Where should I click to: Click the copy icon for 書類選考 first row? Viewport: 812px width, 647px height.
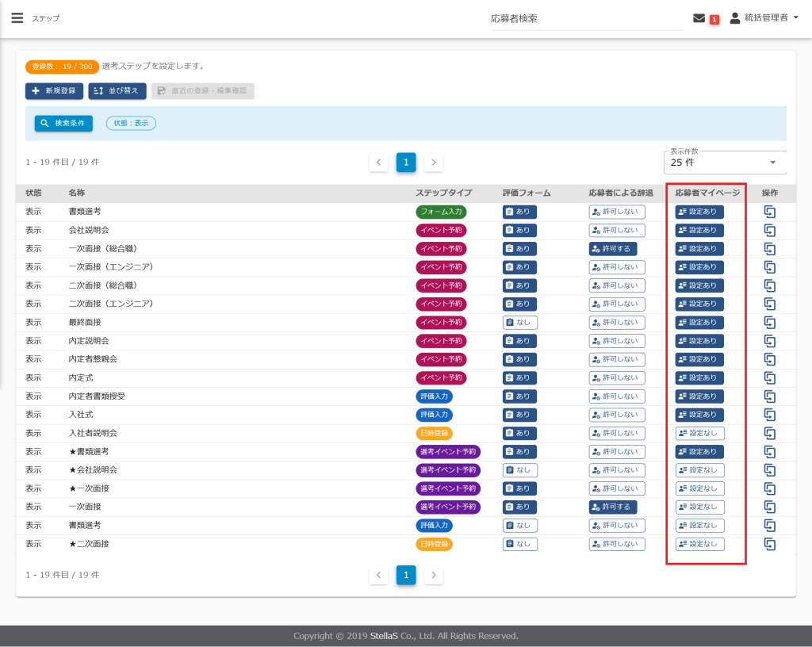point(769,212)
